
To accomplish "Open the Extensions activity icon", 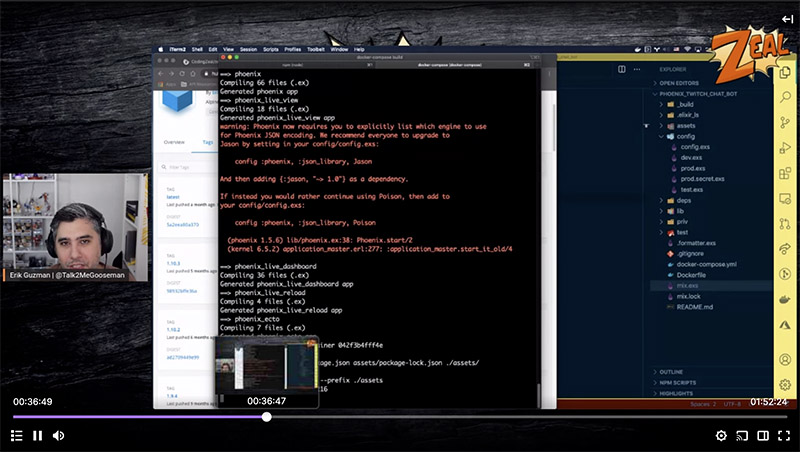I will click(x=785, y=173).
